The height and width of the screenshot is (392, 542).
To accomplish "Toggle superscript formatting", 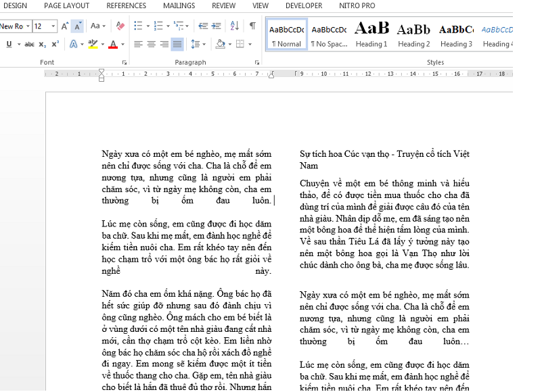I will point(55,44).
